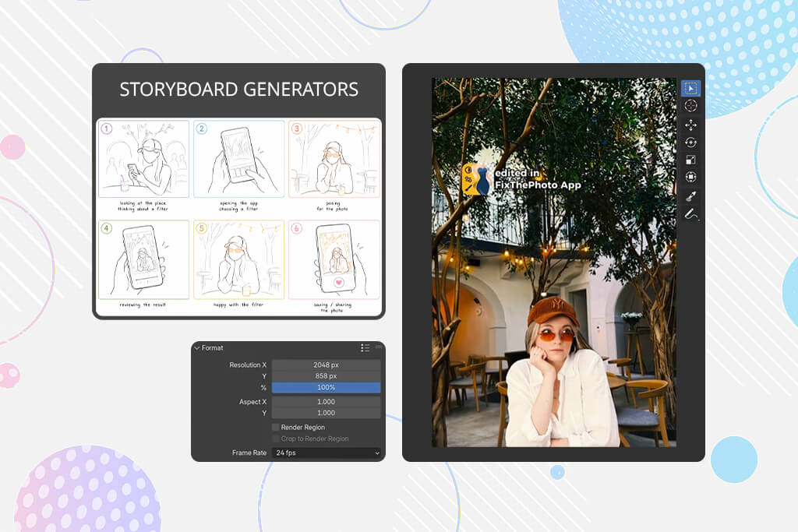Screen dimensions: 798x532
Task: Open storyboard frame 3 posing for photo
Action: [334, 159]
